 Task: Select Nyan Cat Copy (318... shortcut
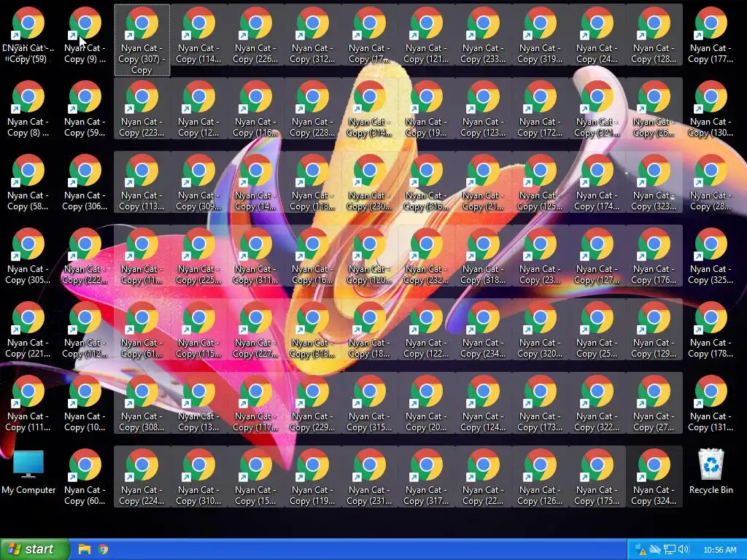coord(483,256)
